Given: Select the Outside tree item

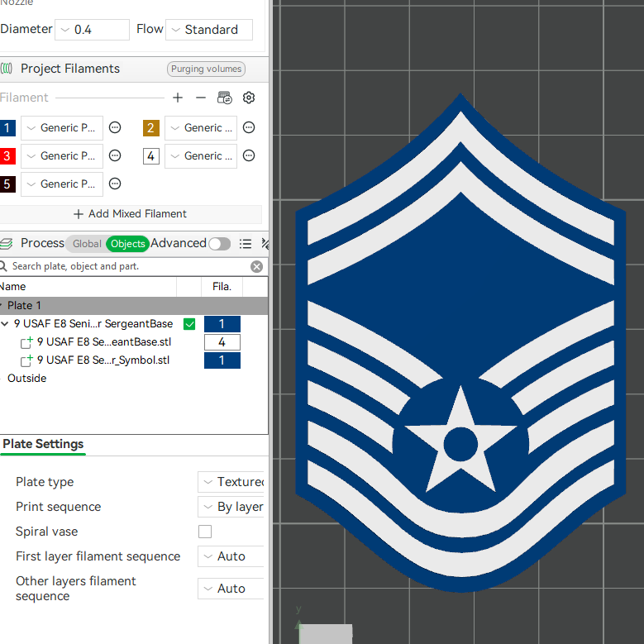Looking at the screenshot, I should (26, 379).
